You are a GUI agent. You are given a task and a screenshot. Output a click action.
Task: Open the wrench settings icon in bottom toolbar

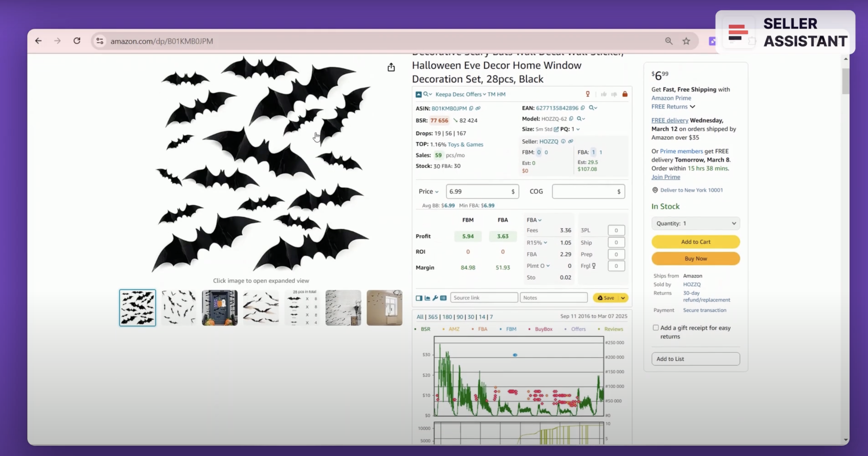click(x=435, y=298)
